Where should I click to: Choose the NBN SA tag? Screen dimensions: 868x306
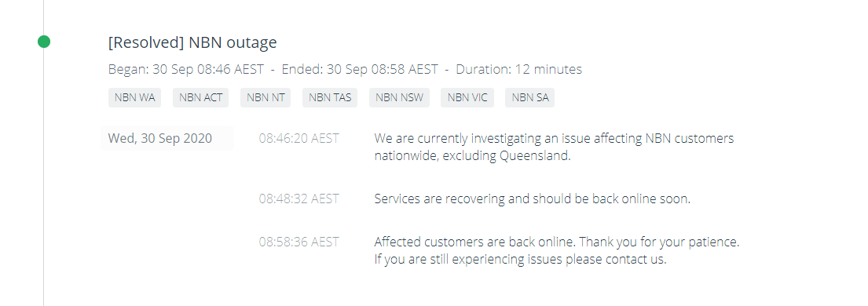point(529,98)
